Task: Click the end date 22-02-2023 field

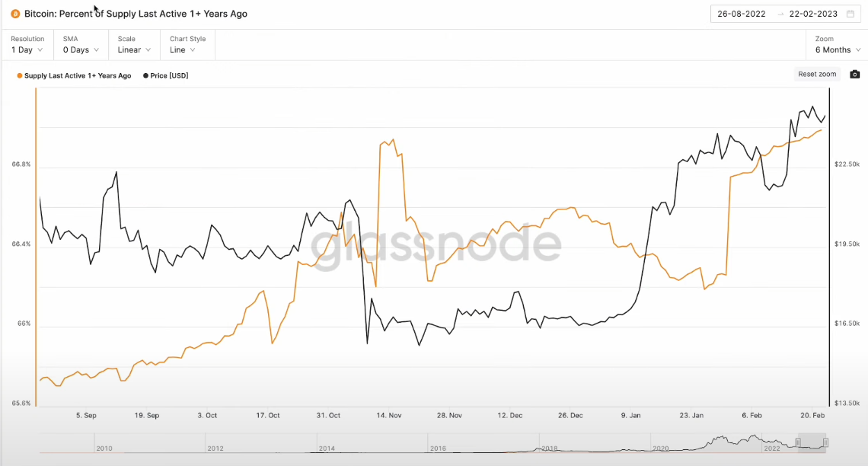Action: [x=812, y=14]
